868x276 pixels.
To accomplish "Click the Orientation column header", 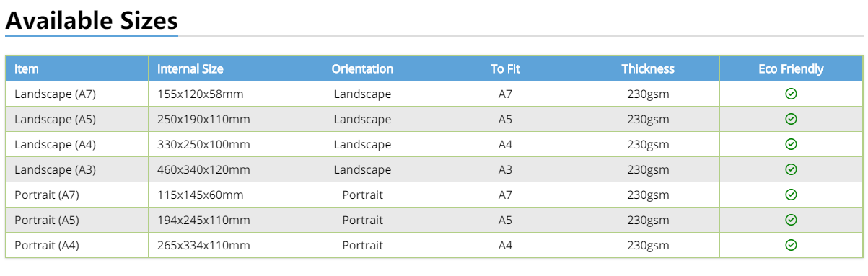I will [363, 68].
